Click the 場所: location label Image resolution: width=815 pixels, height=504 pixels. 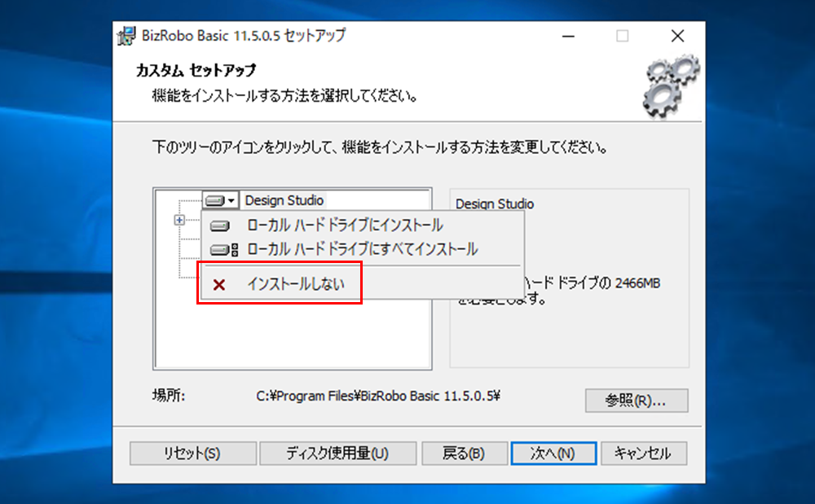coord(169,396)
